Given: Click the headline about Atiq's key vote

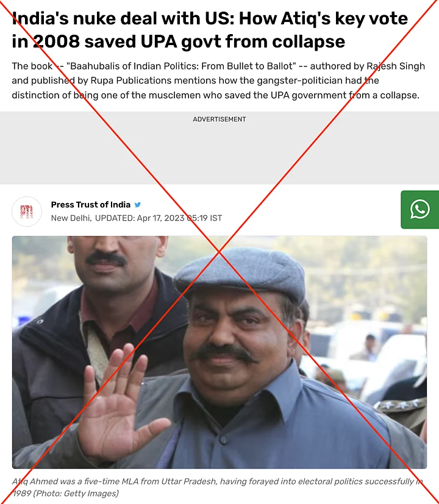Looking at the screenshot, I should click(x=210, y=30).
